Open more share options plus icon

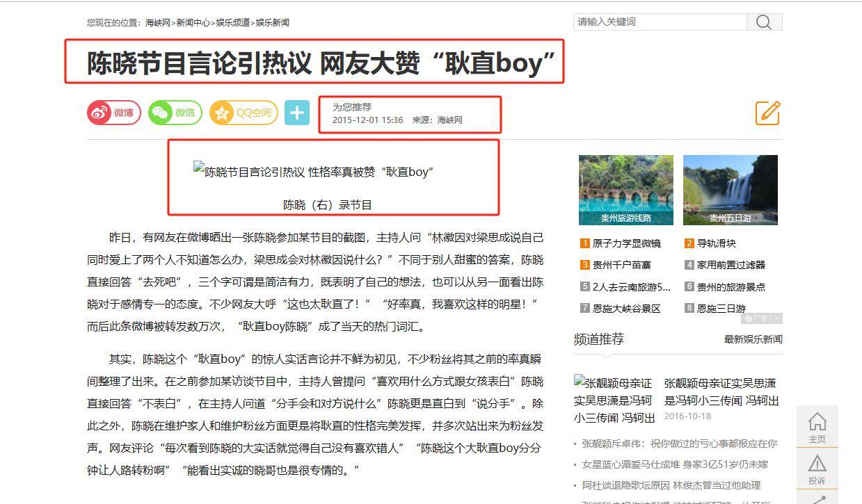[297, 113]
